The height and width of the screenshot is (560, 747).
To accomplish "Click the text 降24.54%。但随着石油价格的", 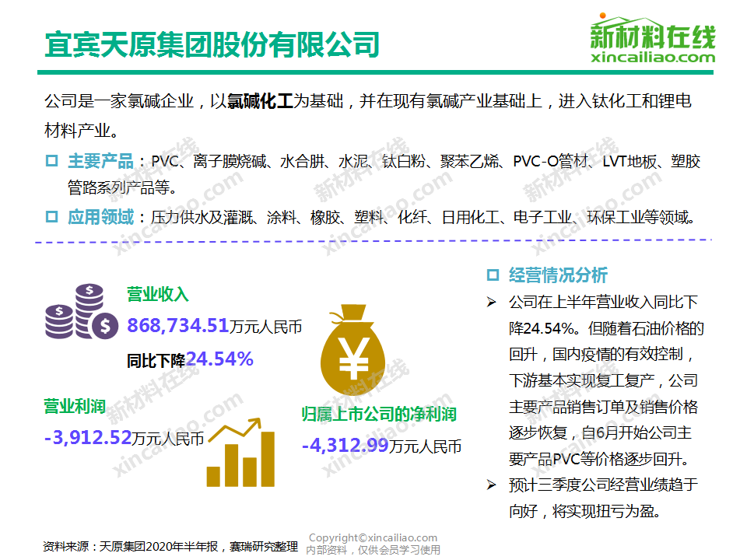I will (606, 328).
